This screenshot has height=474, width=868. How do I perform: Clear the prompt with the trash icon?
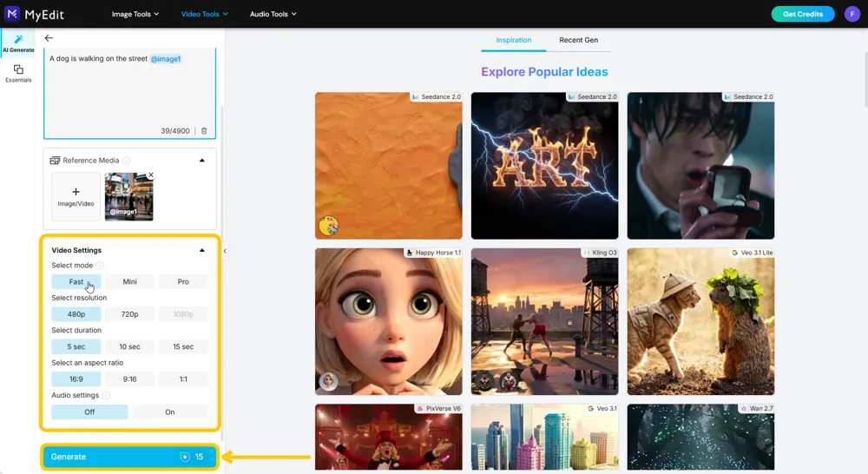pyautogui.click(x=204, y=131)
